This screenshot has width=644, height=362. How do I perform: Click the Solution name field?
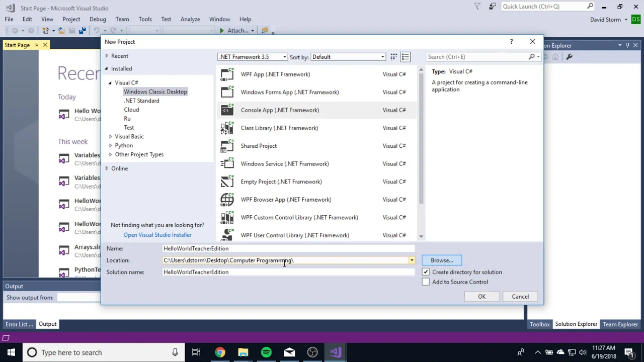289,272
